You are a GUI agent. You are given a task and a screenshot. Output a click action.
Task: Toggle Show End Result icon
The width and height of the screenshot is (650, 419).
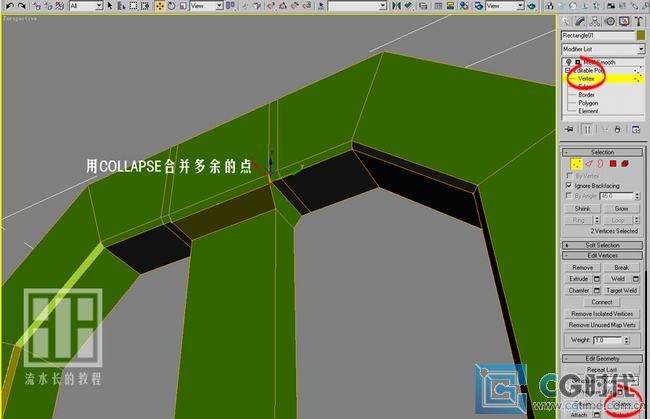[x=587, y=130]
